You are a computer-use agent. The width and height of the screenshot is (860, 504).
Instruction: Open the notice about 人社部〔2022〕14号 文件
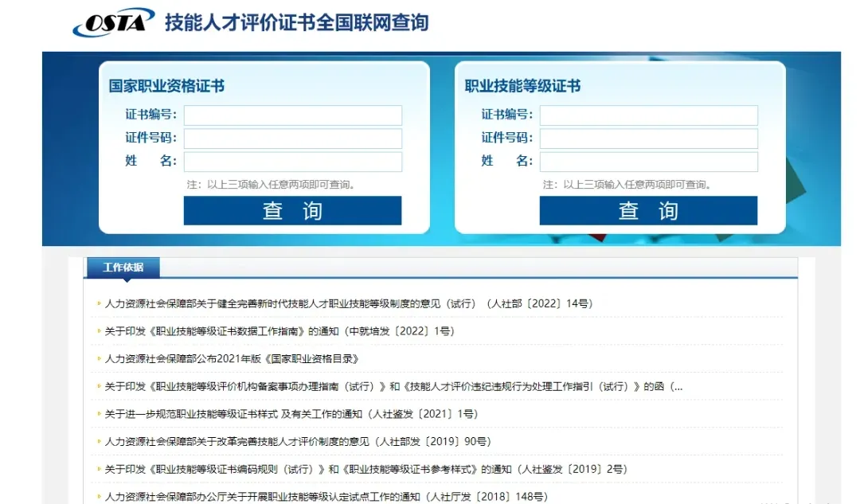tap(350, 303)
